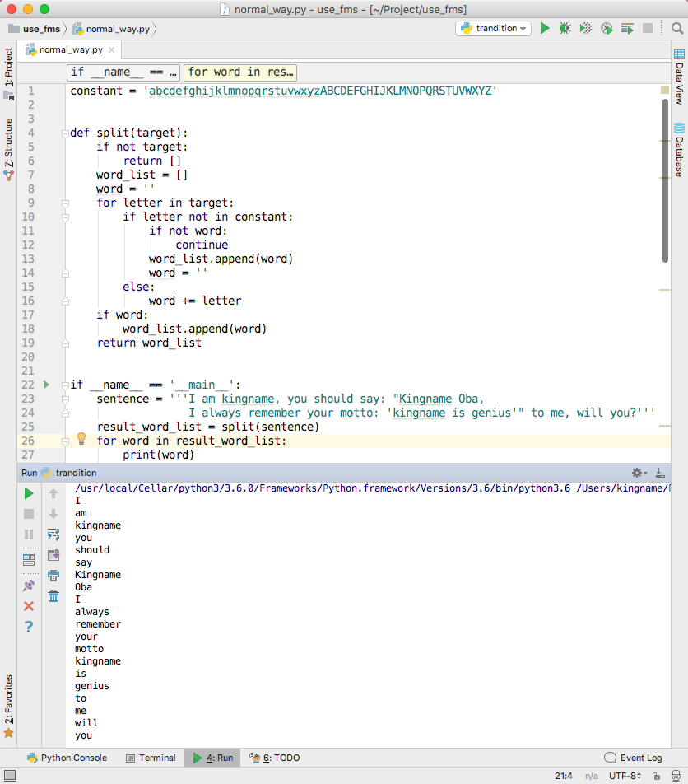
Task: Click the concurrency diagram run icon
Action: (627, 29)
